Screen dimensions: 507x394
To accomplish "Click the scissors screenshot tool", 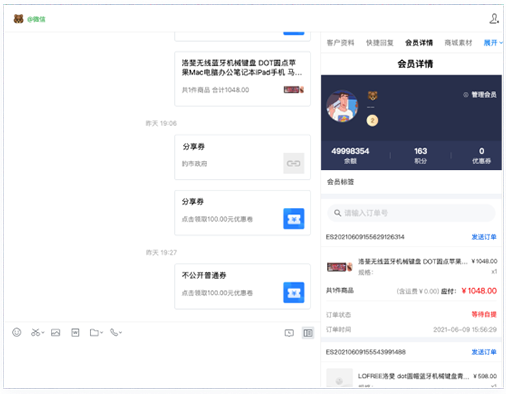I will [x=35, y=332].
